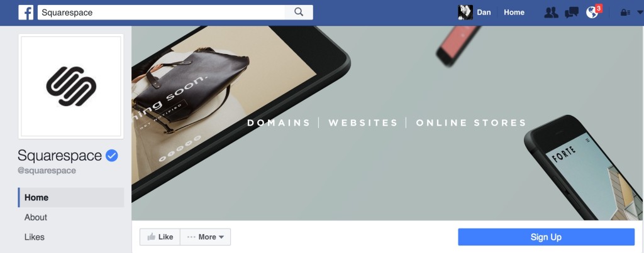The width and height of the screenshot is (644, 253).
Task: Select the Home tab in sidebar
Action: [x=71, y=197]
